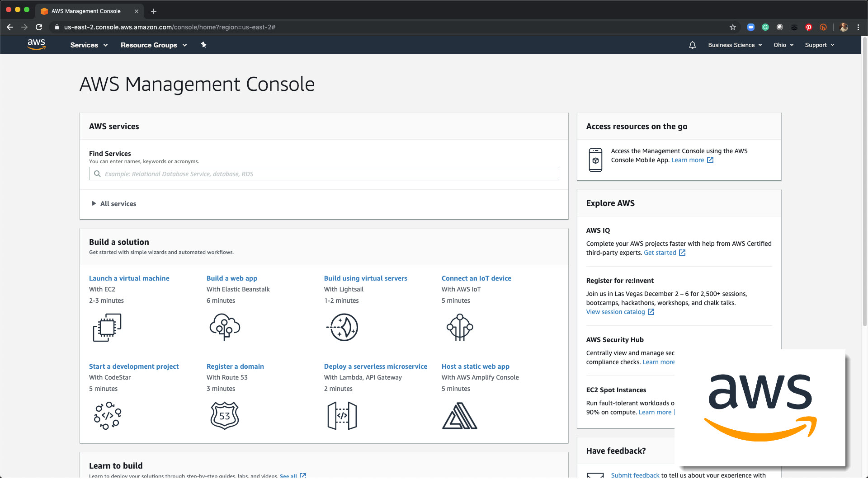Viewport: 868px width, 479px height.
Task: Click browser back arrow button
Action: click(10, 27)
